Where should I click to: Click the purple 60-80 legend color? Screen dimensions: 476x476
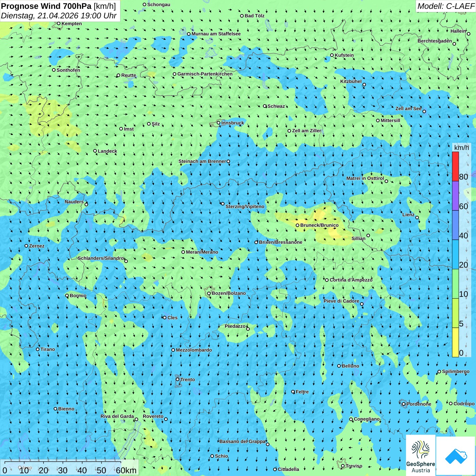coord(455,196)
